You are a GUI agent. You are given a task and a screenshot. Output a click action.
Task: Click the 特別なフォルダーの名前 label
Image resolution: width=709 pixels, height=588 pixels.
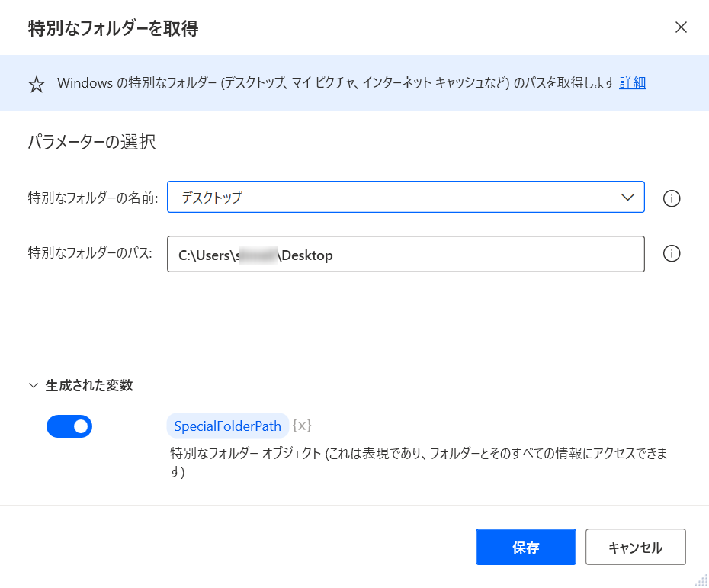tap(93, 198)
